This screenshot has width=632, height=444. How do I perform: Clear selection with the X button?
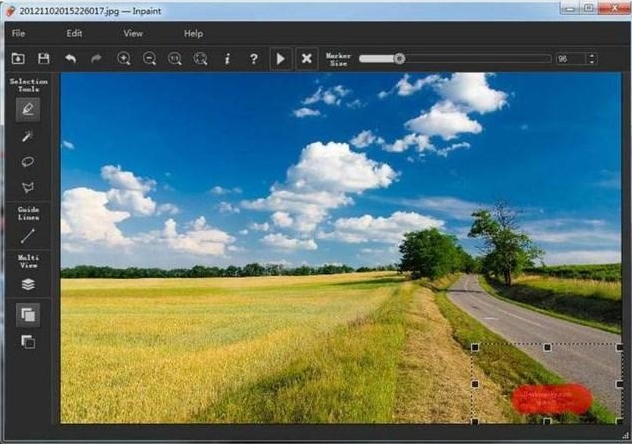307,59
